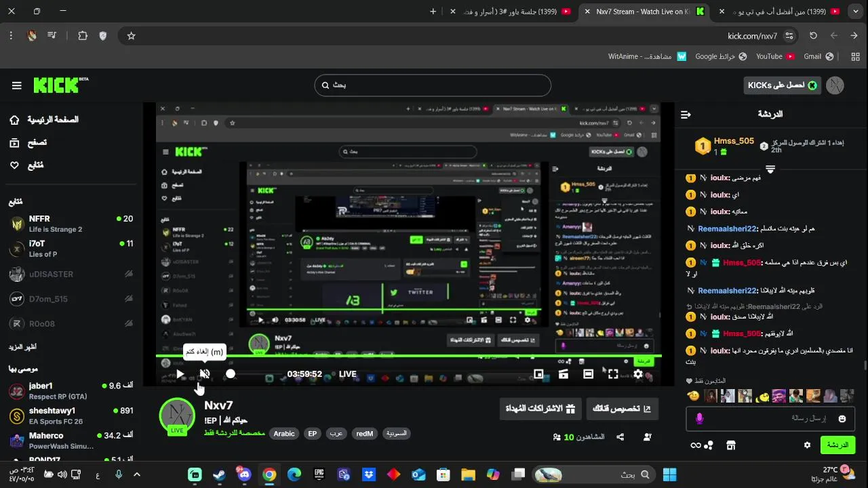The width and height of the screenshot is (868, 488).
Task: Expand the show more followed channels
Action: tap(23, 346)
